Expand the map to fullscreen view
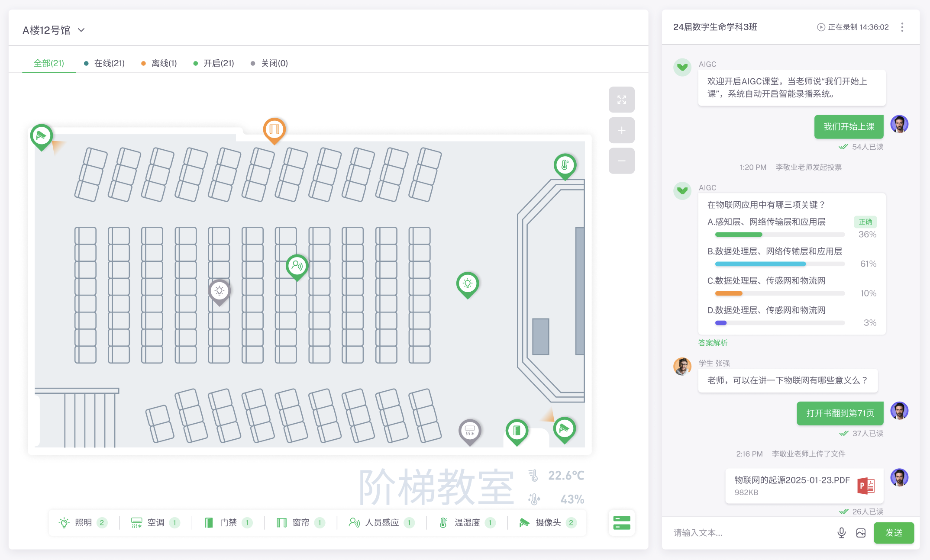Screen dimensions: 930x560 (x=621, y=100)
